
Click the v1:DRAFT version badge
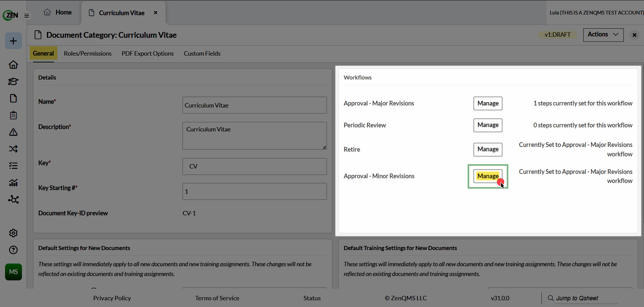557,35
